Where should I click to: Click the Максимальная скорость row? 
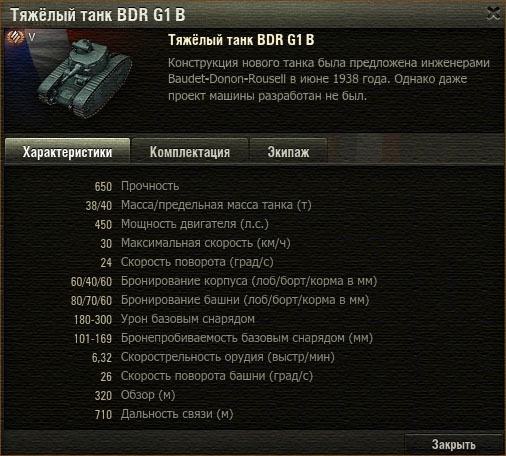click(195, 243)
